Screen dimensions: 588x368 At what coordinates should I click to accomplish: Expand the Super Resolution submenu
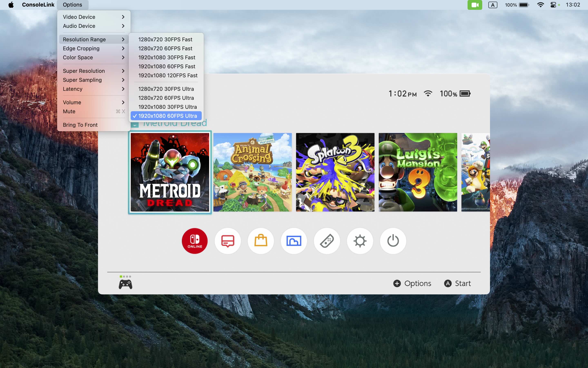[x=94, y=71]
